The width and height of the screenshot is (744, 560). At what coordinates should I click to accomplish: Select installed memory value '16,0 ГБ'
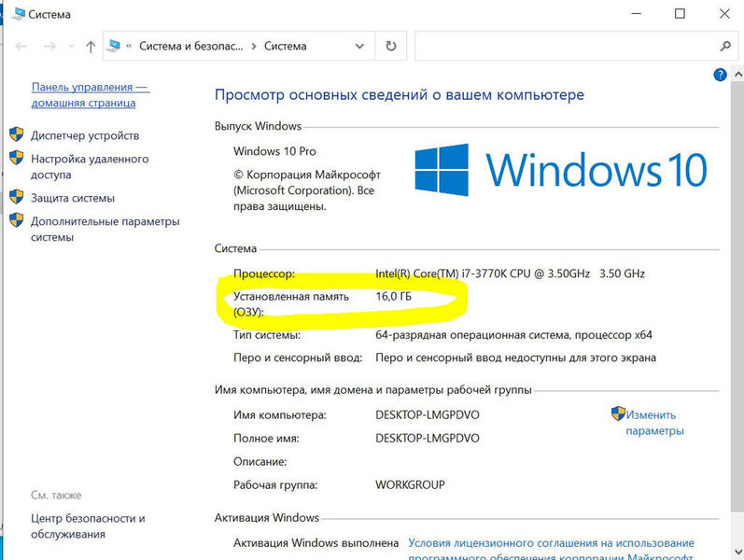393,297
